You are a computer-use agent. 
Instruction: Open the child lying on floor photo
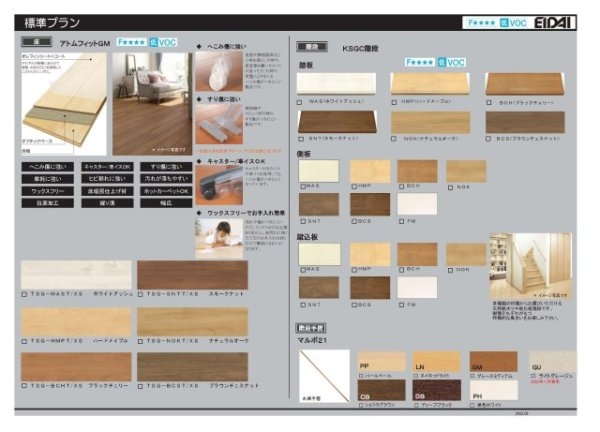(x=219, y=239)
